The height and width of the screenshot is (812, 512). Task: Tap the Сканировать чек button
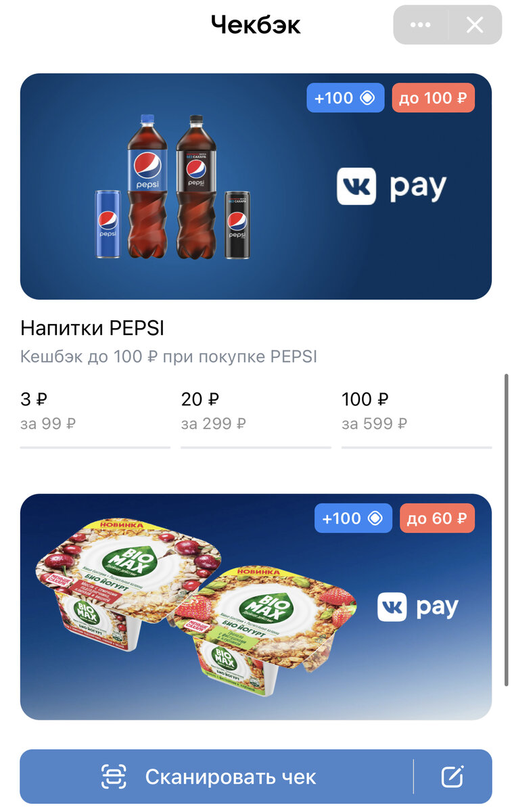coord(216,776)
